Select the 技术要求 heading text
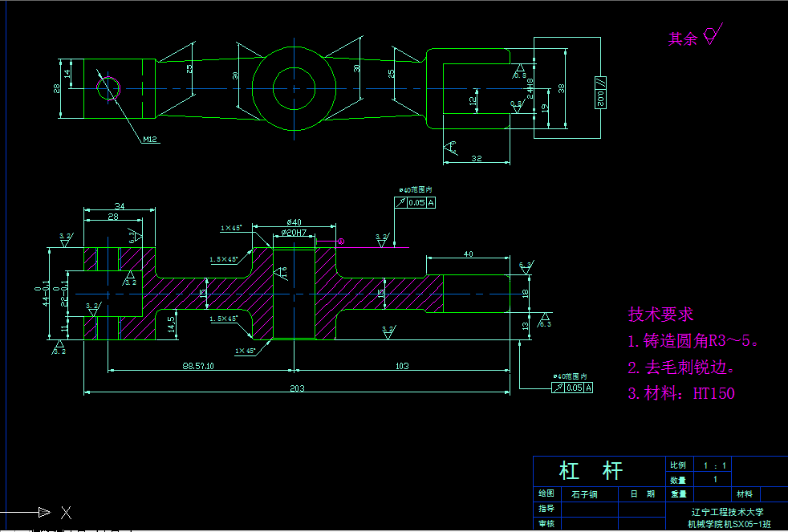The image size is (788, 532). [x=663, y=315]
